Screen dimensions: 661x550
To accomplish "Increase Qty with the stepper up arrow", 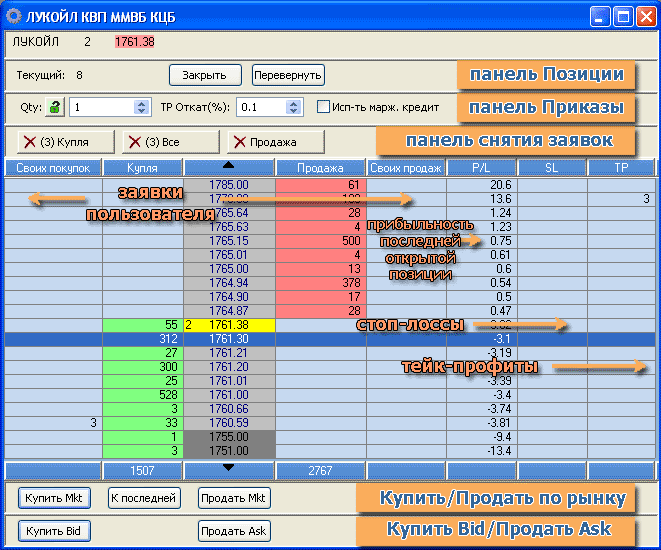I will coord(142,103).
